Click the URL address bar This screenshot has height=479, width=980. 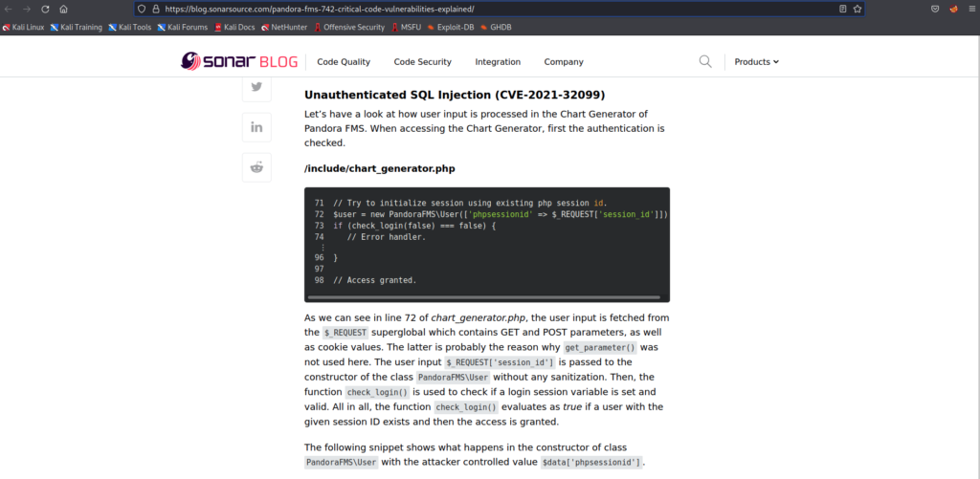point(500,9)
